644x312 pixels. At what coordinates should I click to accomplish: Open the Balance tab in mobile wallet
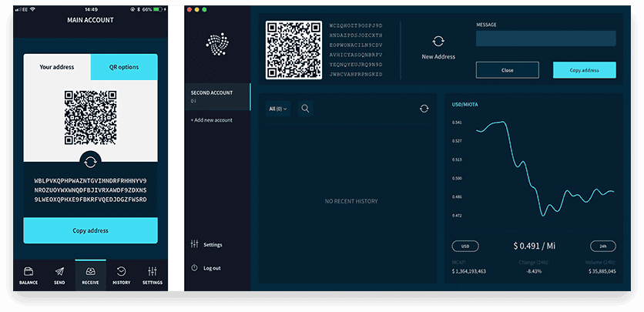click(29, 276)
